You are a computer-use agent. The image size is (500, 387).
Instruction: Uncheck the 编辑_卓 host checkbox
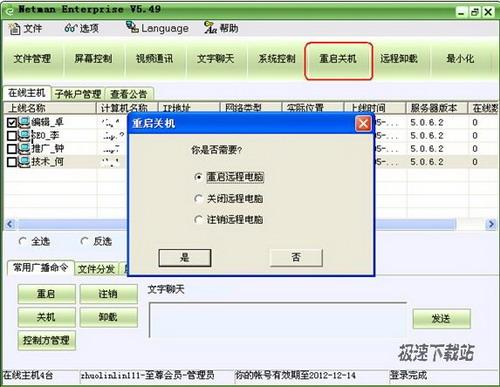pyautogui.click(x=12, y=123)
